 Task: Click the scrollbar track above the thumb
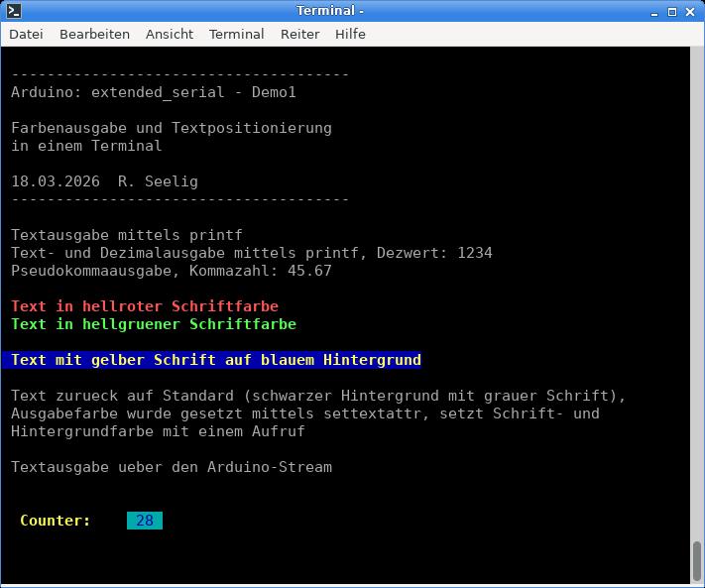tap(697, 297)
